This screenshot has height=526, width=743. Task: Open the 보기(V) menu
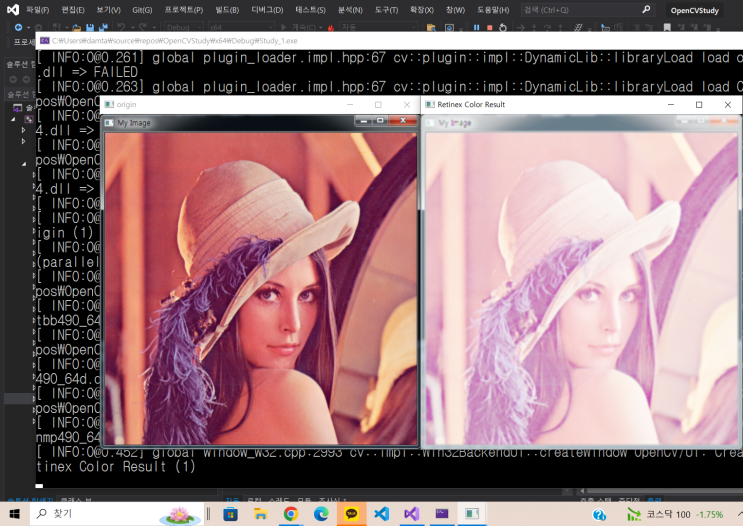coord(109,9)
